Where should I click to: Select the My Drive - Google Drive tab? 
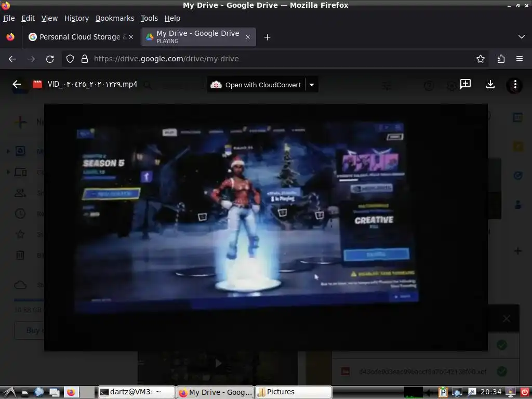coord(198,37)
